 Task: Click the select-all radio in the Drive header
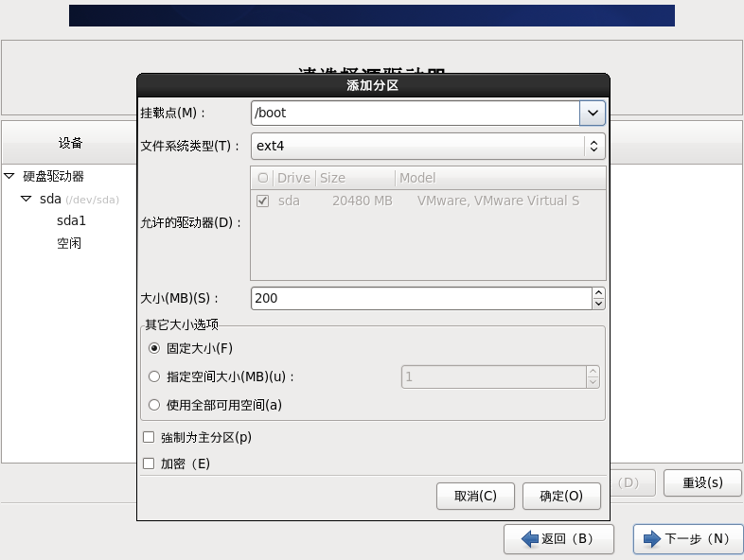[x=262, y=178]
